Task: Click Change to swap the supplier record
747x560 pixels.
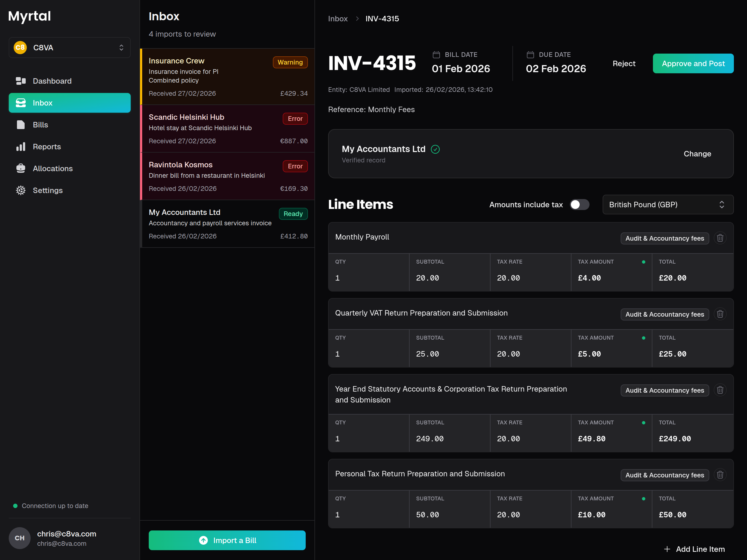Action: click(x=697, y=154)
